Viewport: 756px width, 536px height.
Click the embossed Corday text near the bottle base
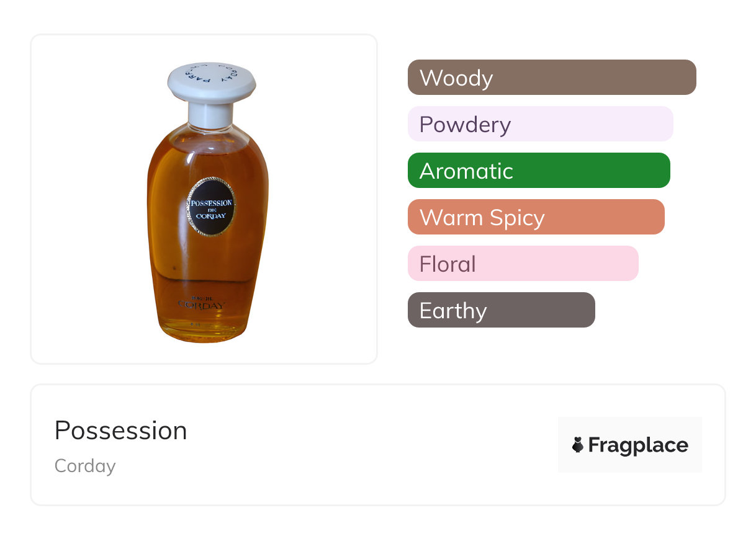(x=202, y=304)
